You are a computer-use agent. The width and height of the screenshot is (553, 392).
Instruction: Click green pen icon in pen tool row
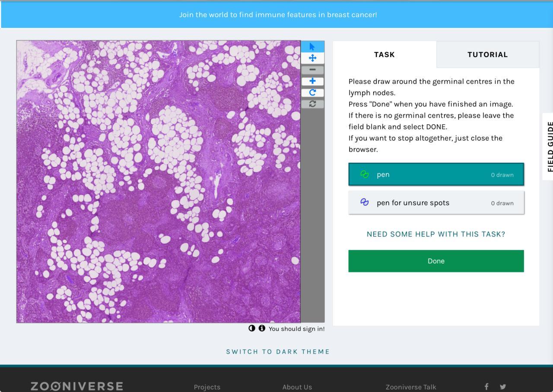(x=365, y=174)
